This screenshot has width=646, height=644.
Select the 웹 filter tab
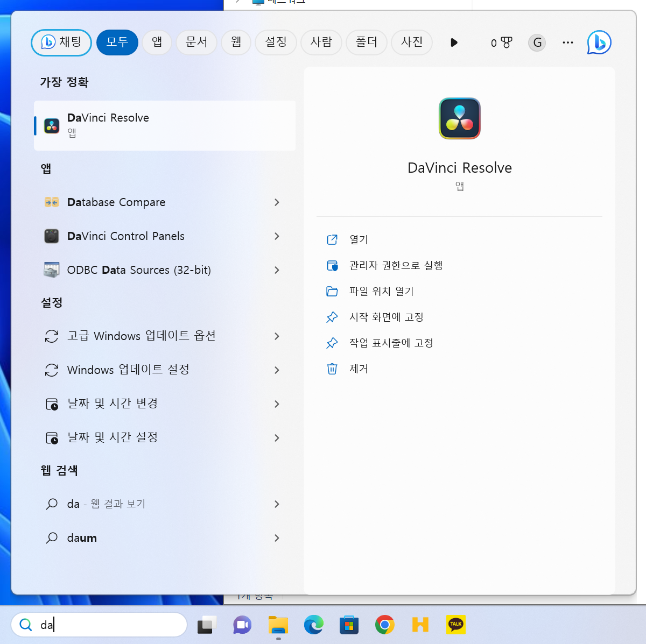pyautogui.click(x=236, y=43)
